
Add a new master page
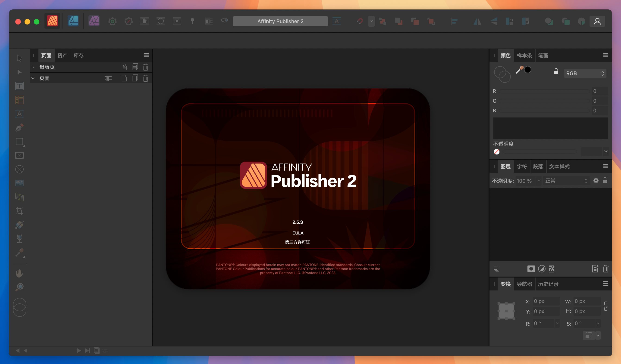click(124, 67)
